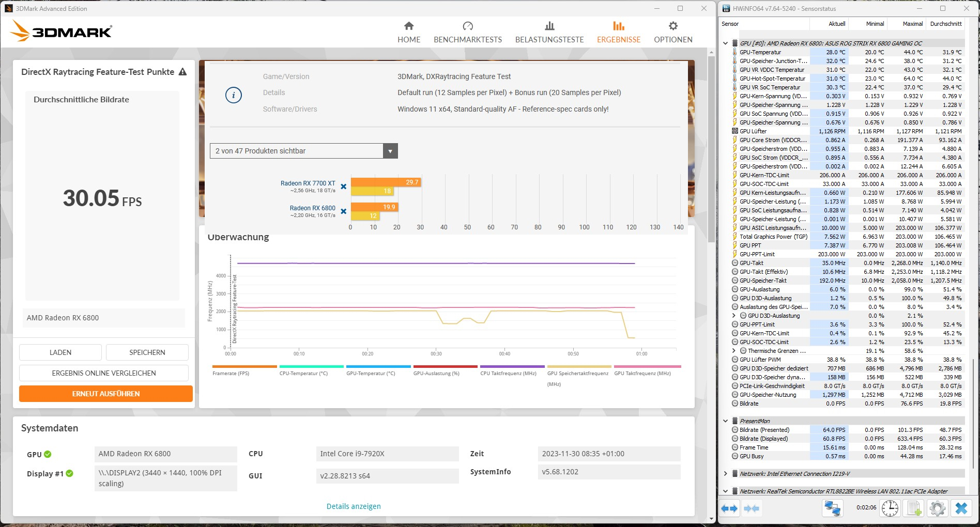Screen dimensions: 980x527
Task: Collapse Netzwerk RealTek Wireless LAN group
Action: click(x=725, y=491)
